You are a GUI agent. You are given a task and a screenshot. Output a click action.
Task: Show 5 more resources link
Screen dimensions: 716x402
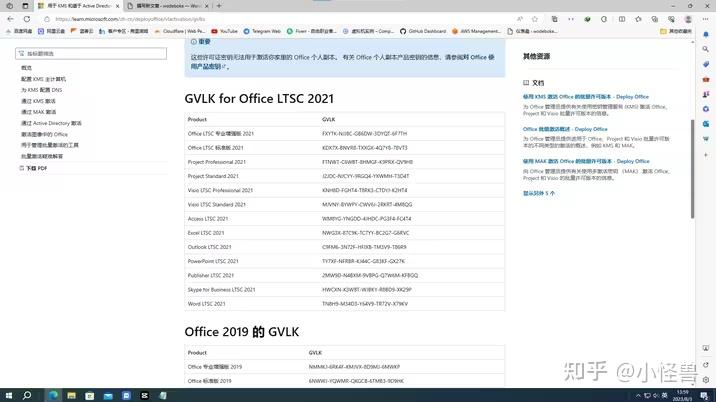(539, 193)
